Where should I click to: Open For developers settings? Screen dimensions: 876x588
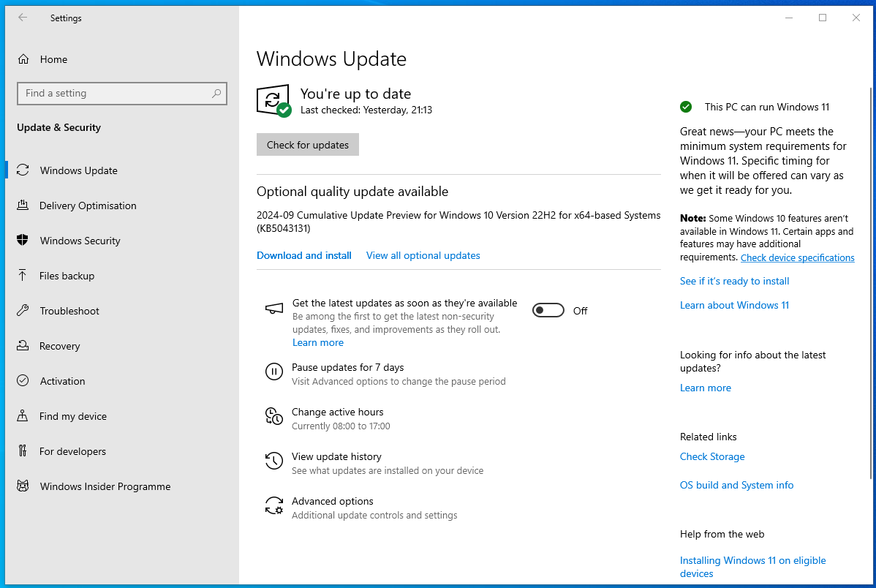point(122,452)
